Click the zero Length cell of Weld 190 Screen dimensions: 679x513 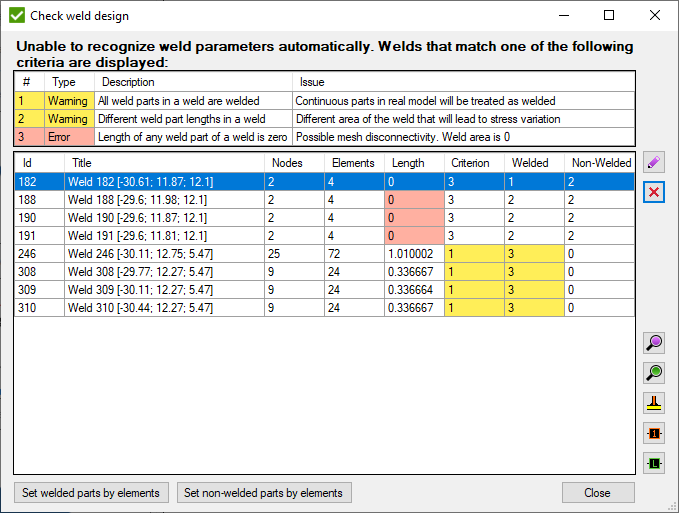[414, 218]
